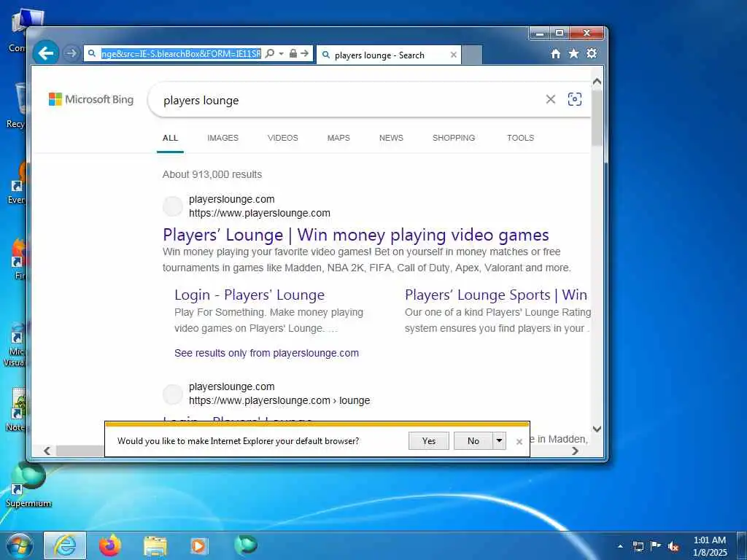
Task: Open Action Center flag icon
Action: 656,545
